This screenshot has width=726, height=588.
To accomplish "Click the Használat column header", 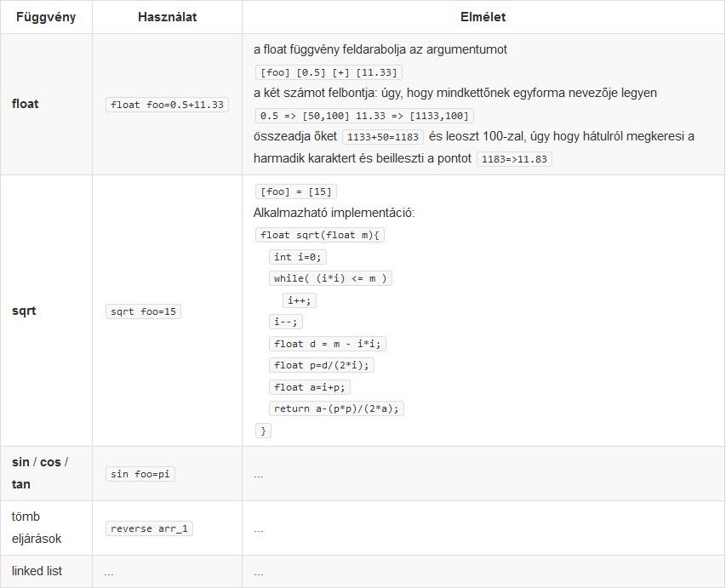I will [x=167, y=17].
